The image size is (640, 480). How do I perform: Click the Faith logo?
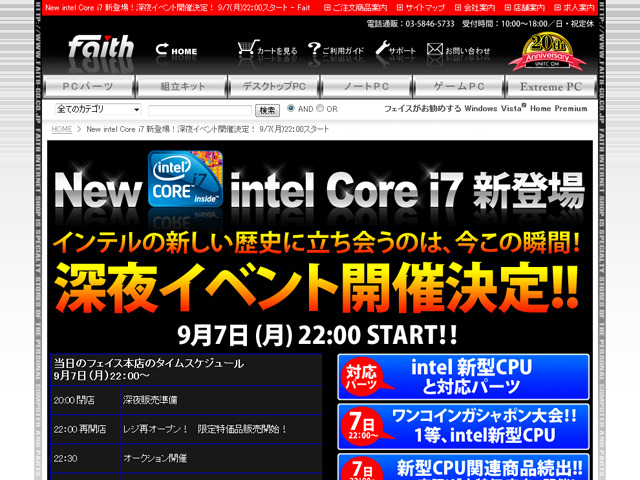point(101,47)
